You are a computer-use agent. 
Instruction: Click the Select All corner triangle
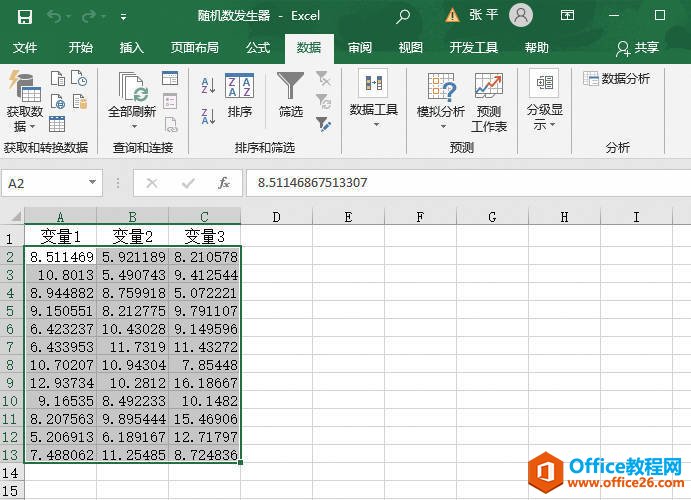pos(14,216)
